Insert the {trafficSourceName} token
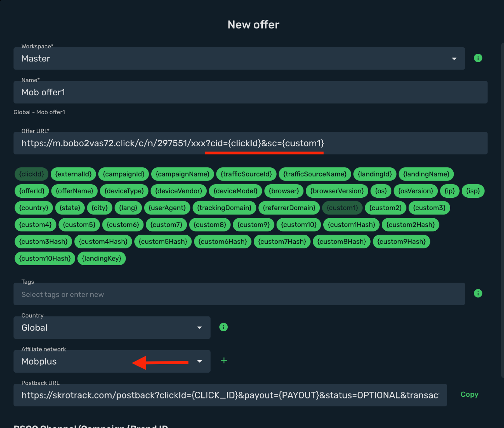The image size is (504, 428). (x=315, y=174)
